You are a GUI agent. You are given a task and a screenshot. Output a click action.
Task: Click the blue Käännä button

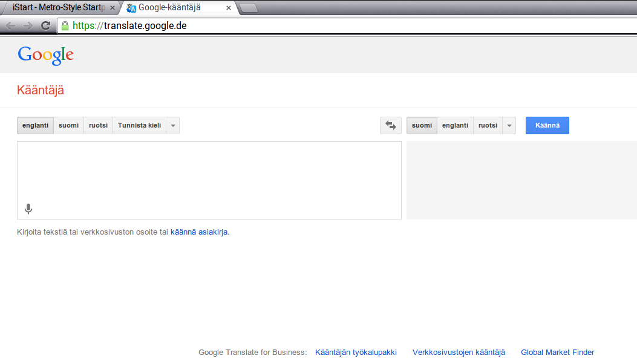pyautogui.click(x=547, y=126)
